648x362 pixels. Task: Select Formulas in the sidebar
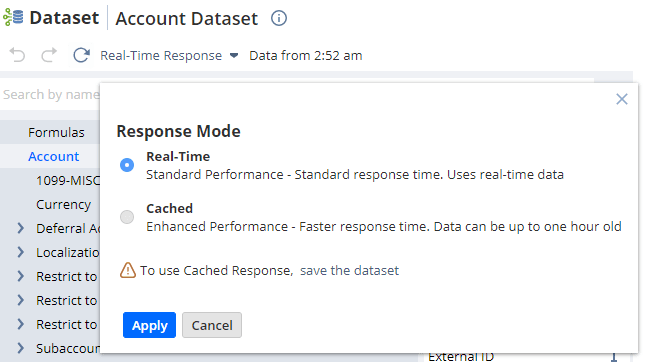click(x=56, y=132)
